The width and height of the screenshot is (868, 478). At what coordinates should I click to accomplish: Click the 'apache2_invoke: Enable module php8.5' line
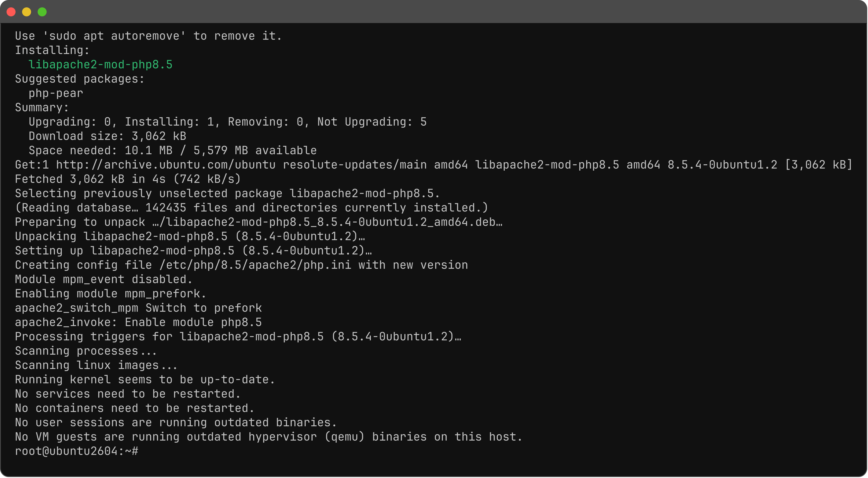pyautogui.click(x=138, y=322)
